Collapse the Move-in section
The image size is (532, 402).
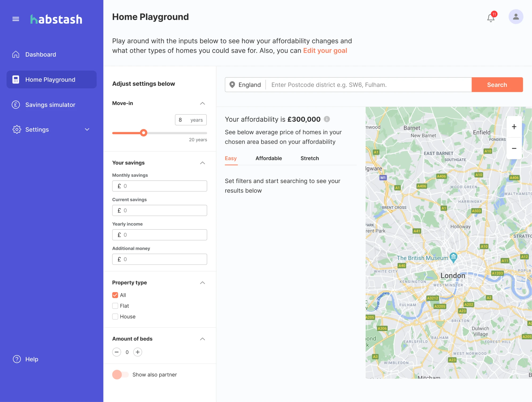pos(203,103)
